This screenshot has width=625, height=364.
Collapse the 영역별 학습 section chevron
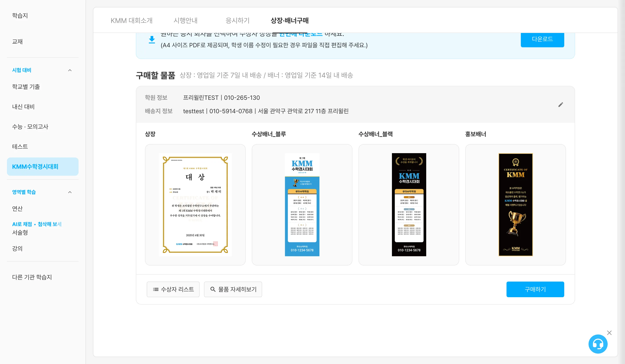pyautogui.click(x=70, y=192)
